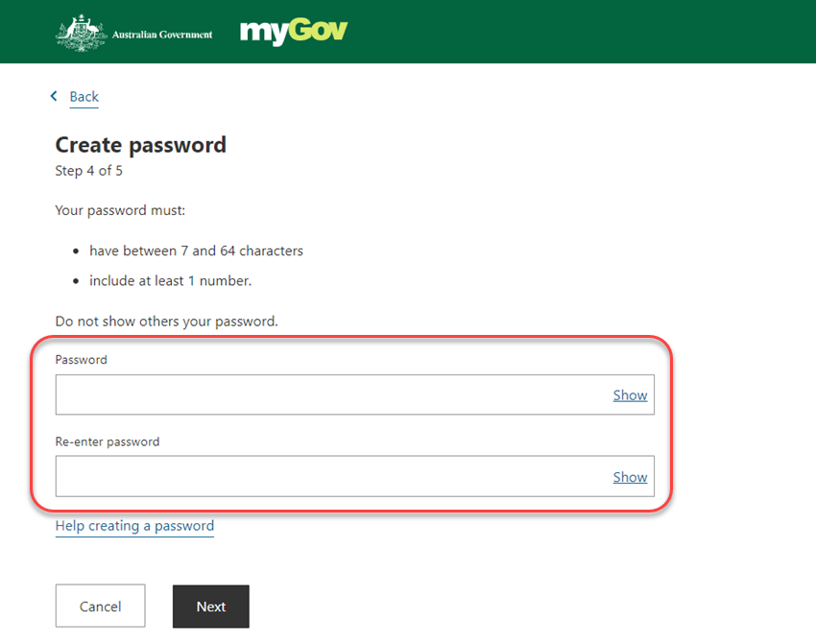Click the Step 4 of 5 indicator
Screen dimensions: 816x644
89,171
